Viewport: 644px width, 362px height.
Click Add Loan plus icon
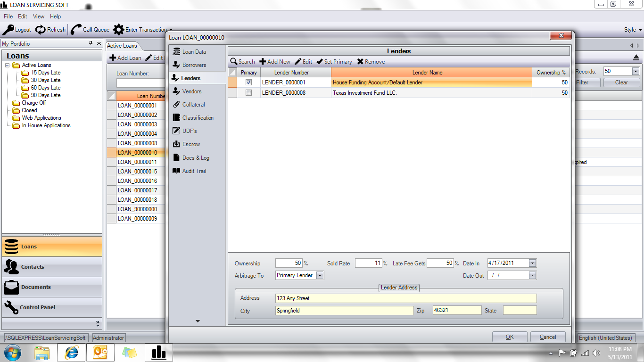pyautogui.click(x=113, y=58)
